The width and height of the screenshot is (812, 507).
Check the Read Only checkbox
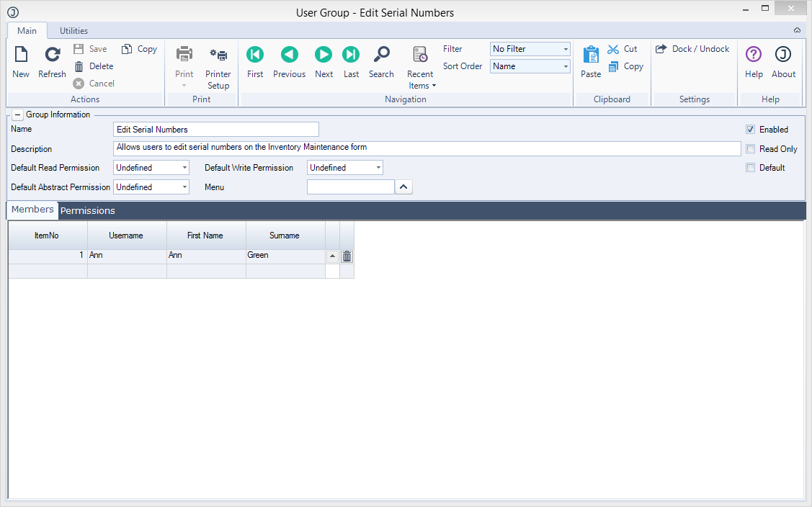click(751, 149)
